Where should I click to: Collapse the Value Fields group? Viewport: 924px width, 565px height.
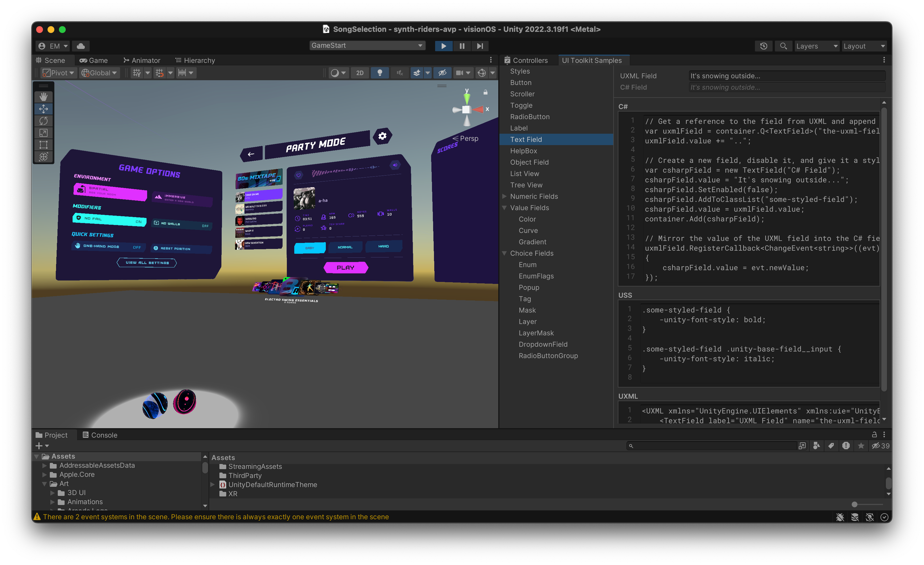(x=504, y=208)
